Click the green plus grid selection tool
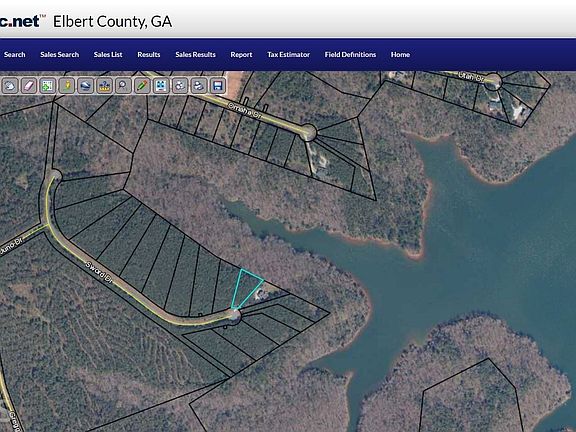The image size is (576, 432). (x=47, y=86)
